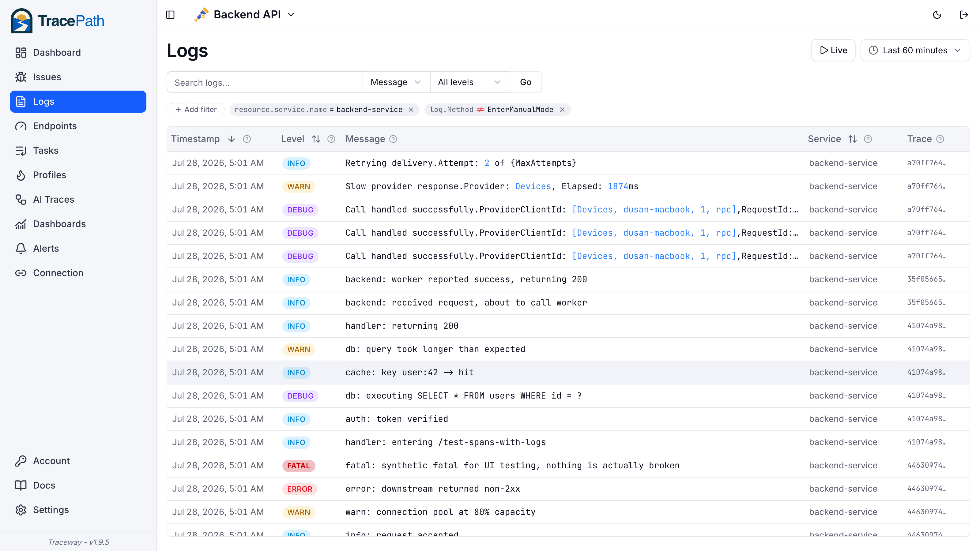
Task: Show Trace column help icon
Action: point(940,139)
